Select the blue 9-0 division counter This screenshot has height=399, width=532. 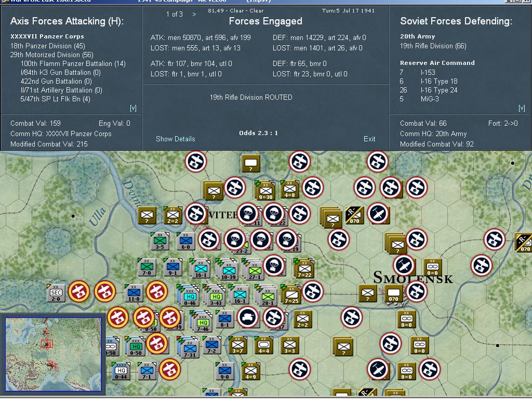pyautogui.click(x=224, y=371)
